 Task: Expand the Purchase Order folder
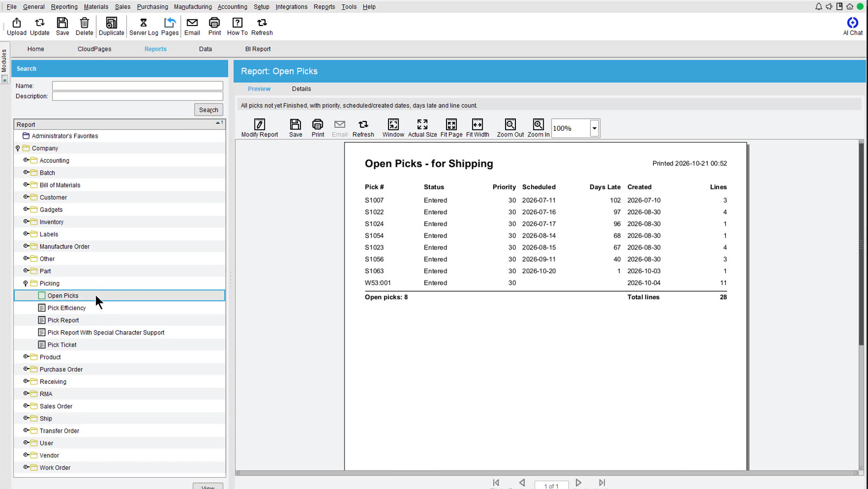[x=26, y=369]
